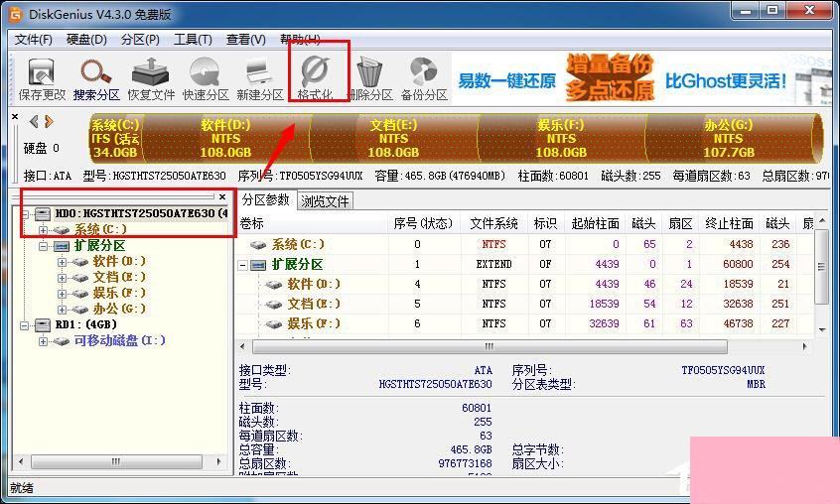Expand the 娱乐(F:) tree node

point(63,294)
